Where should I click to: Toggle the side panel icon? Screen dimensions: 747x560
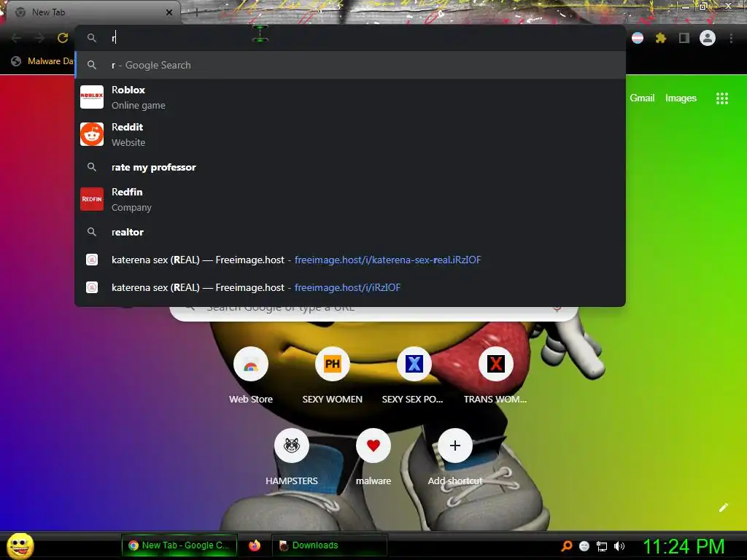coord(684,38)
